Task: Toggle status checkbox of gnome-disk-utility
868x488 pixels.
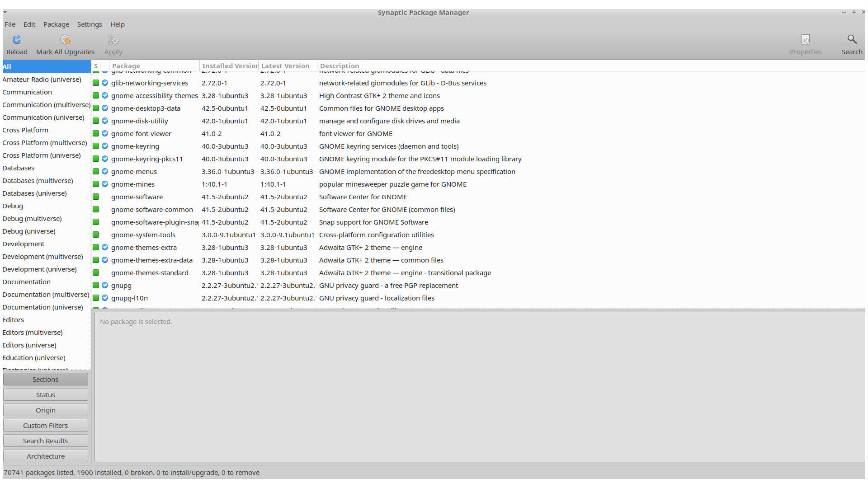Action: click(x=96, y=121)
